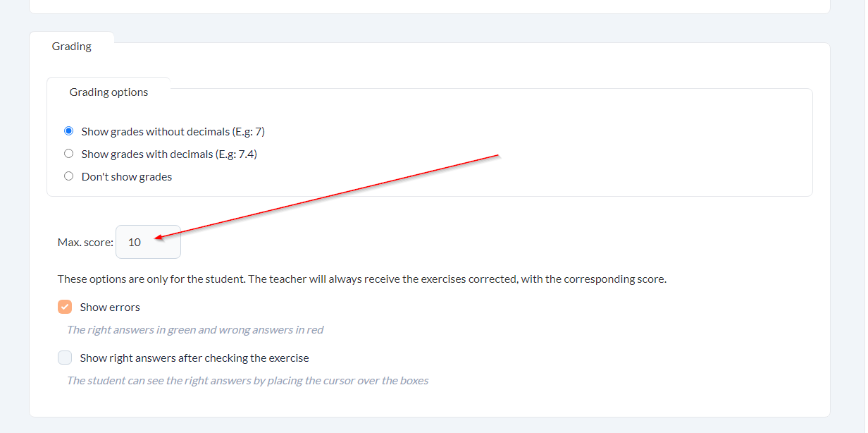Uncheck the orange 'Show errors' checkbox
Viewport: 868px width, 433px height.
[65, 307]
